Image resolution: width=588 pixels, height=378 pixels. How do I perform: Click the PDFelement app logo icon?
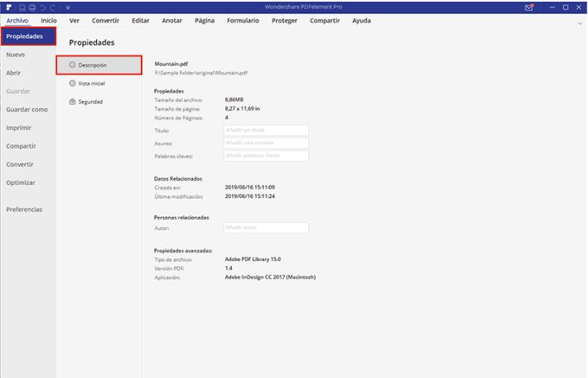coord(7,7)
